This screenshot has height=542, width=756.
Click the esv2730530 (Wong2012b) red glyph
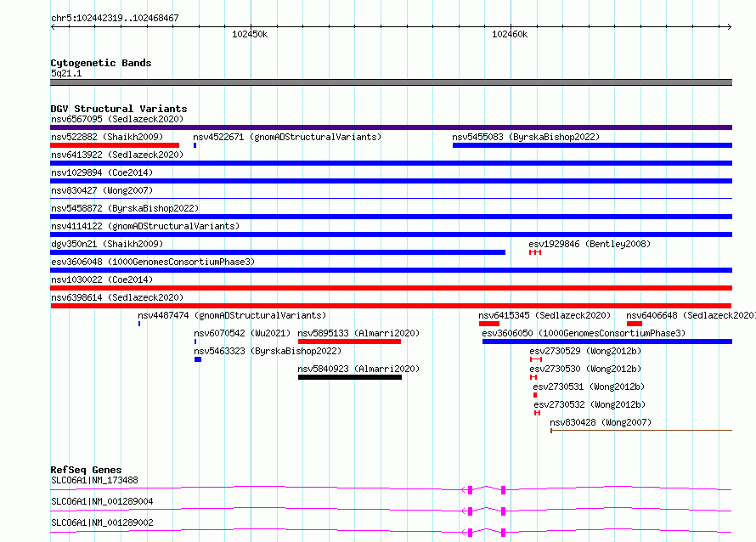pos(533,377)
